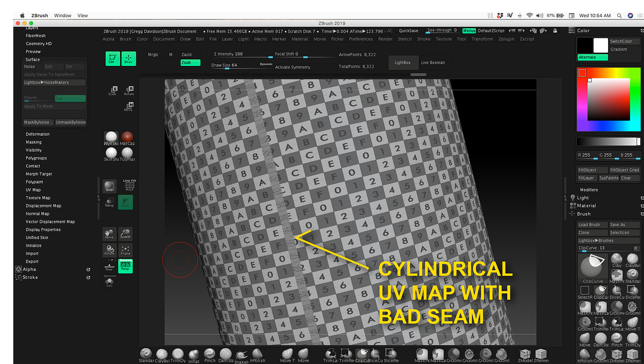Viewport: 644px width, 364px height.
Task: Adjust the Draw Size slider
Action: pos(241,65)
